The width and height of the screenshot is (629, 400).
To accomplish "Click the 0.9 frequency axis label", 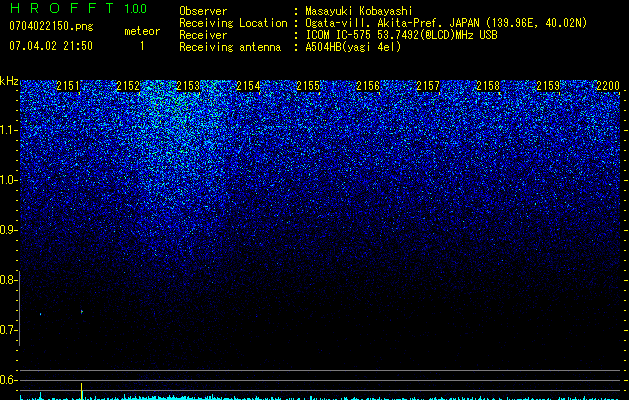I will [x=7, y=230].
